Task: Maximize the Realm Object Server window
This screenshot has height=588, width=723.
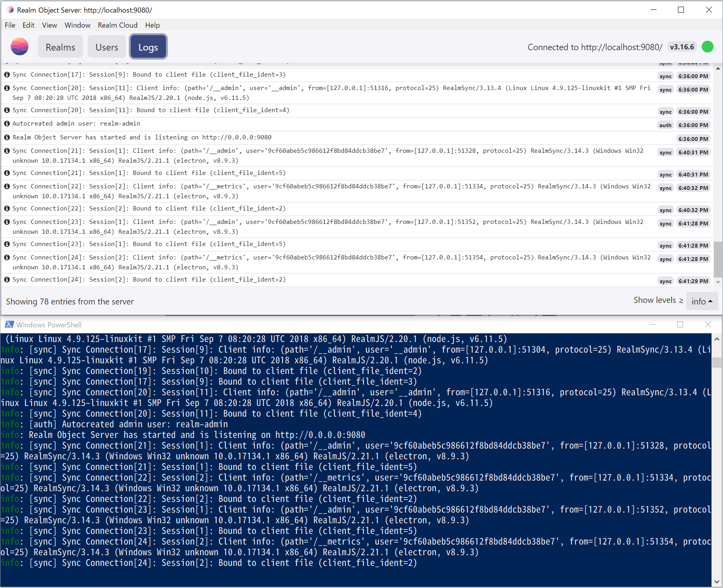Action: click(x=681, y=10)
